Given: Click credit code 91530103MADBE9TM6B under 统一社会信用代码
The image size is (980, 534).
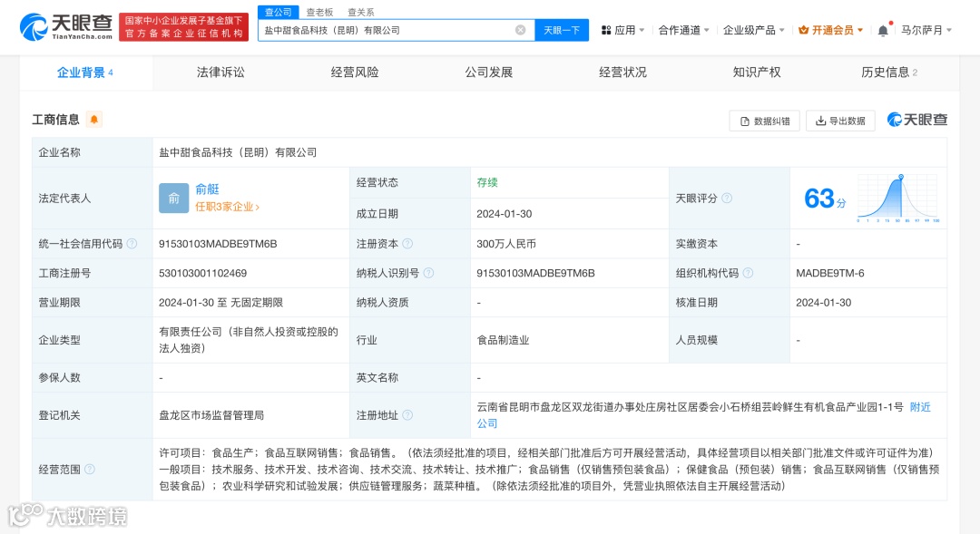Looking at the screenshot, I should tap(218, 244).
